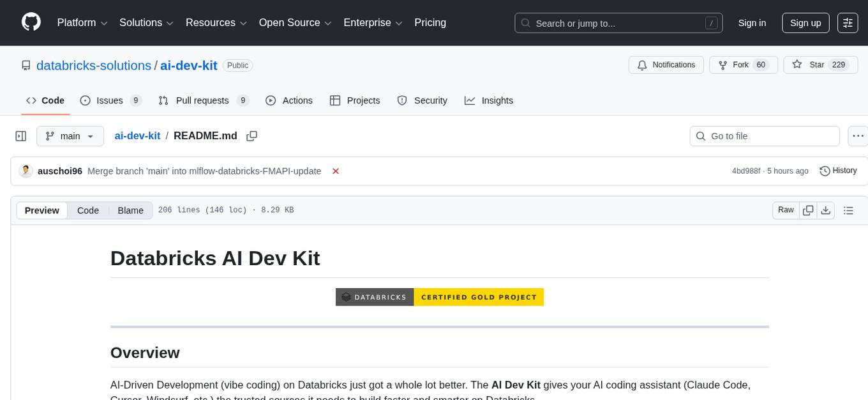The image size is (868, 400).
Task: Open the main branch selector
Action: click(70, 135)
